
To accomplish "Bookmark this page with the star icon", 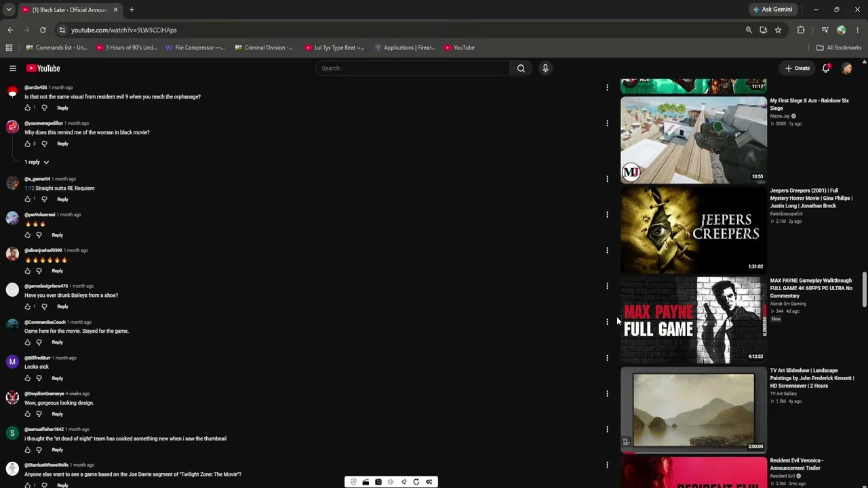I will (778, 30).
